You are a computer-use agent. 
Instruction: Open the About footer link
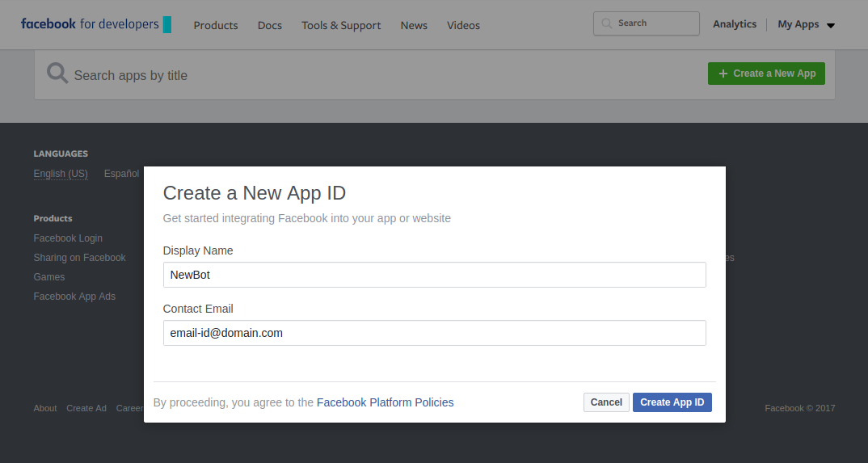tap(44, 408)
